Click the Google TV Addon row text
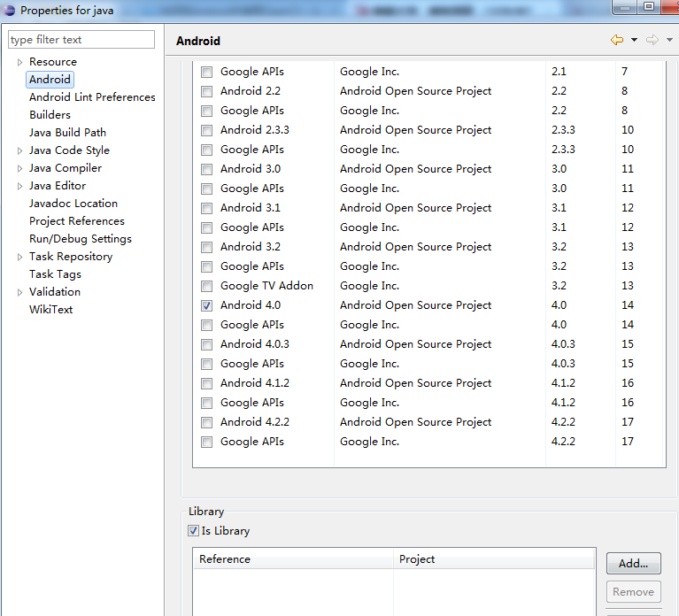The width and height of the screenshot is (679, 616). (266, 286)
